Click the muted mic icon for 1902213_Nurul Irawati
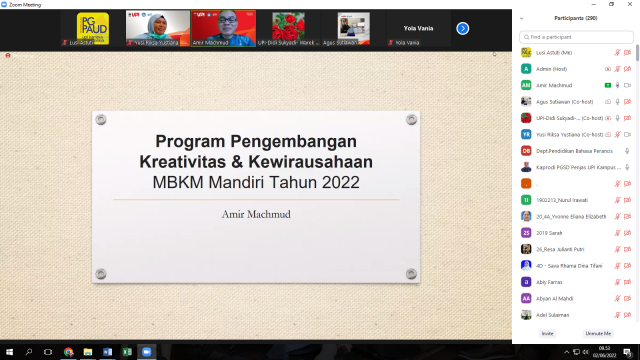Viewport: 640px width, 360px height. point(618,200)
